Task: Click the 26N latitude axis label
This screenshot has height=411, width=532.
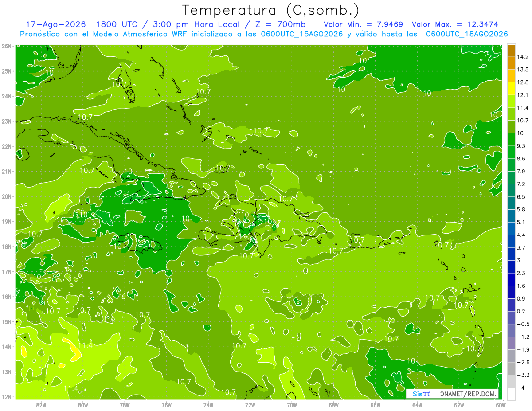Action: coord(7,46)
